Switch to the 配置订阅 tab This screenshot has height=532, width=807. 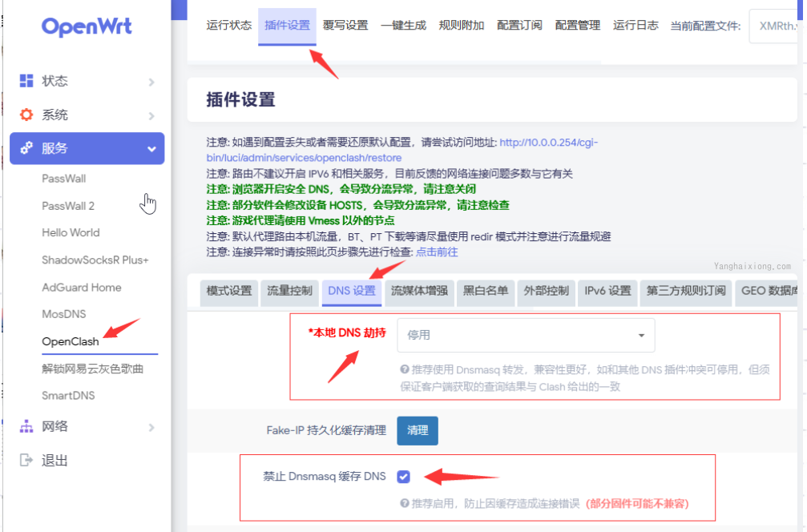pos(519,25)
